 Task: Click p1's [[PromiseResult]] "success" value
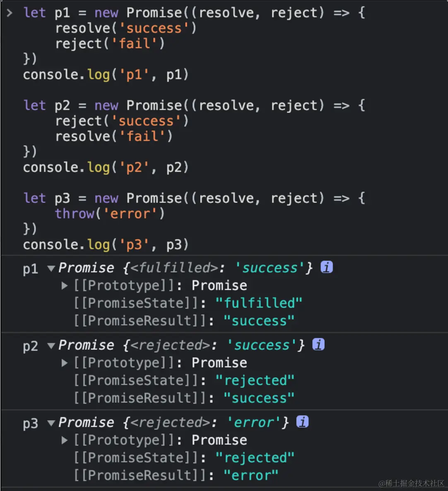(x=259, y=321)
